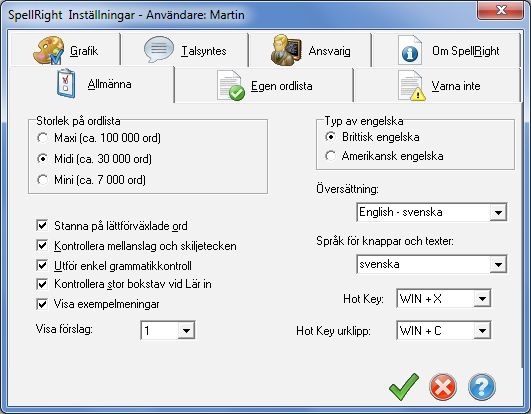
Task: Click the Talsyntes speech bubble icon
Action: (x=159, y=49)
